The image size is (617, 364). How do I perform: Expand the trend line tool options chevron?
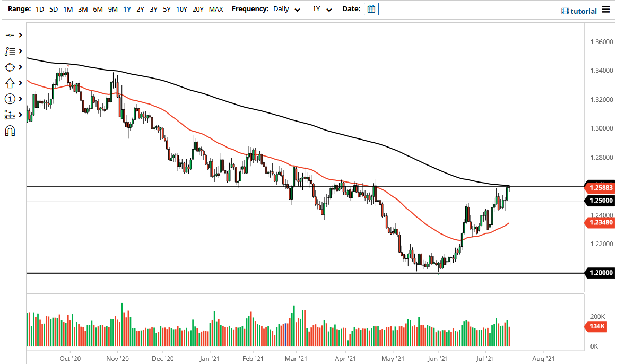coord(20,35)
